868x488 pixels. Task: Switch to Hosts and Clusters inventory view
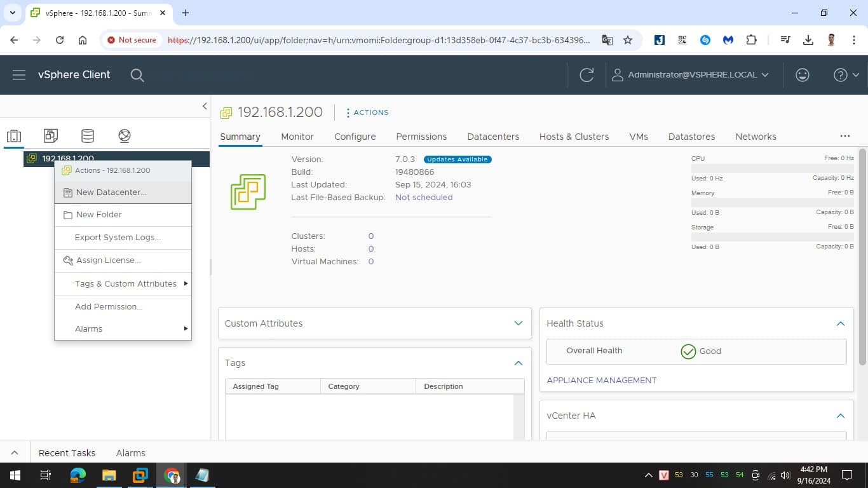pos(14,135)
